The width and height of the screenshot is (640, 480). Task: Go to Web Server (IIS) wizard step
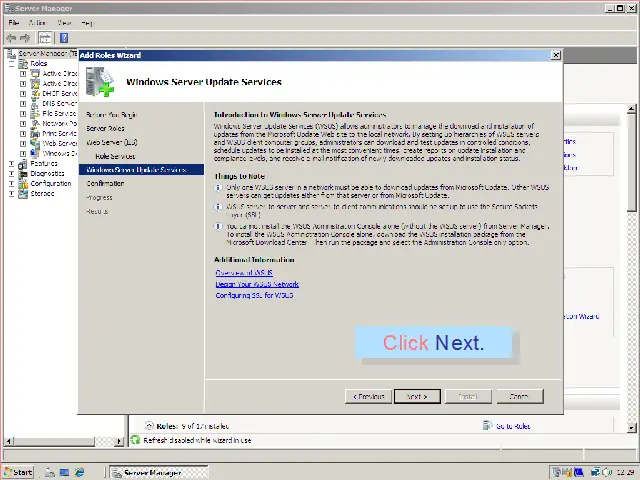(x=112, y=142)
